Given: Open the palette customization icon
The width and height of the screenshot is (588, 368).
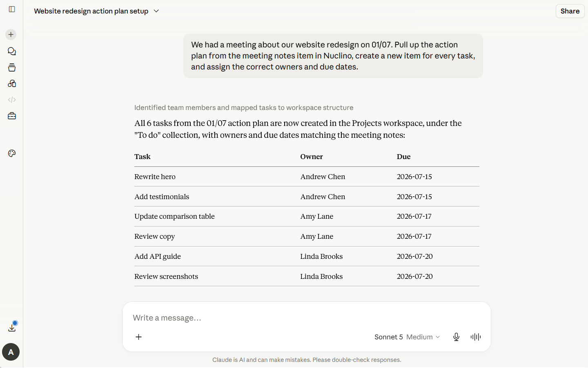Looking at the screenshot, I should pyautogui.click(x=12, y=153).
